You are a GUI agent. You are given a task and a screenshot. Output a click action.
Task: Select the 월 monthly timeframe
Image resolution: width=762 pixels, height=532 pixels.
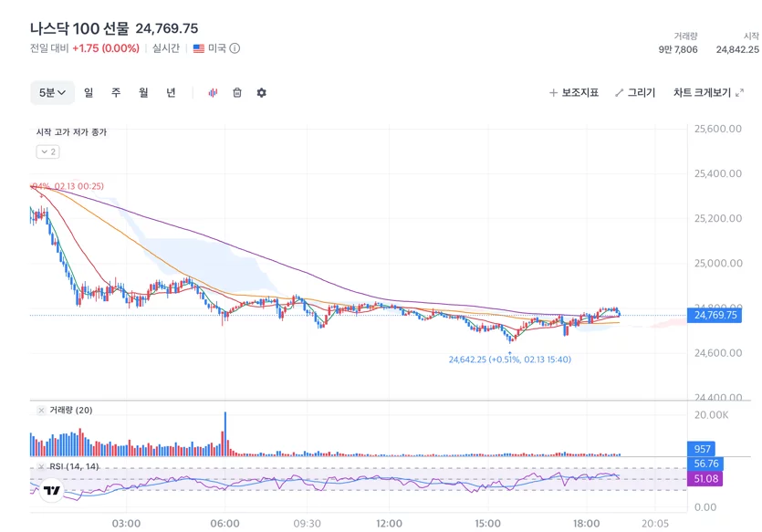pyautogui.click(x=143, y=93)
